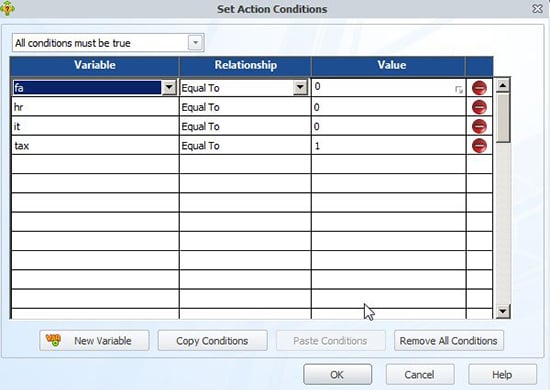Remove the fa condition row
This screenshot has height=390, width=550.
click(479, 88)
